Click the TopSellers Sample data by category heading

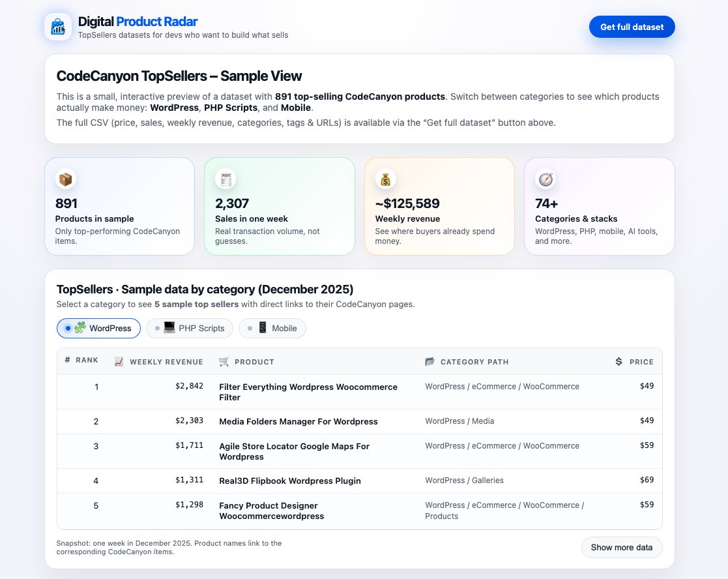point(205,289)
